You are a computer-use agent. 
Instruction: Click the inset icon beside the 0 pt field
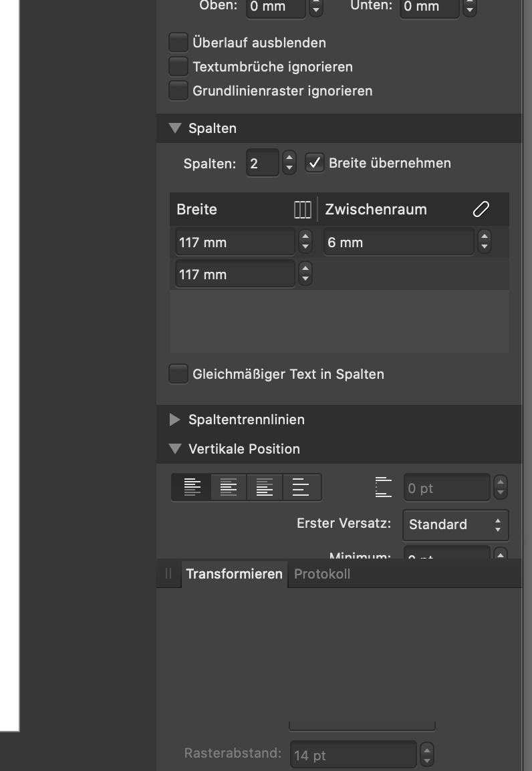[x=384, y=487]
